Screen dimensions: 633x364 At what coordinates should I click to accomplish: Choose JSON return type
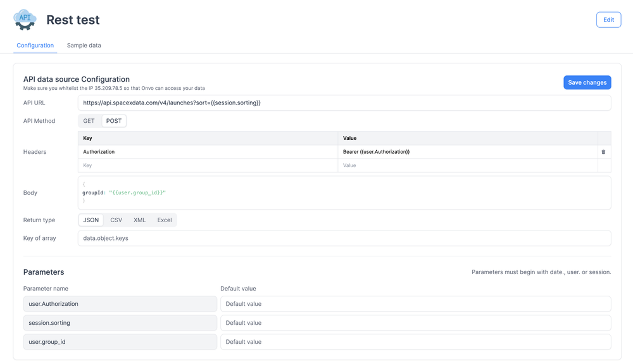pyautogui.click(x=91, y=220)
